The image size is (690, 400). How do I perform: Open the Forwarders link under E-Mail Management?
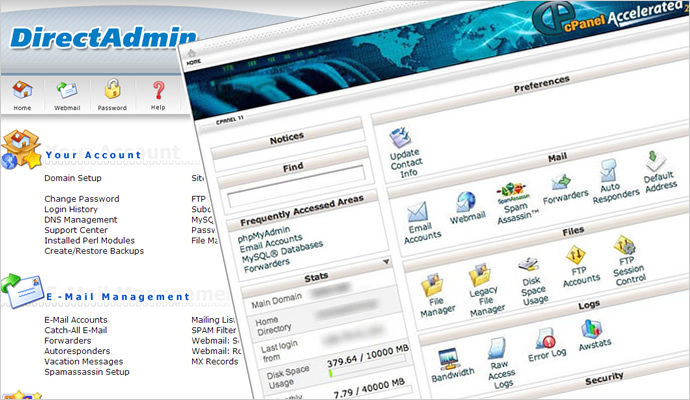[67, 341]
